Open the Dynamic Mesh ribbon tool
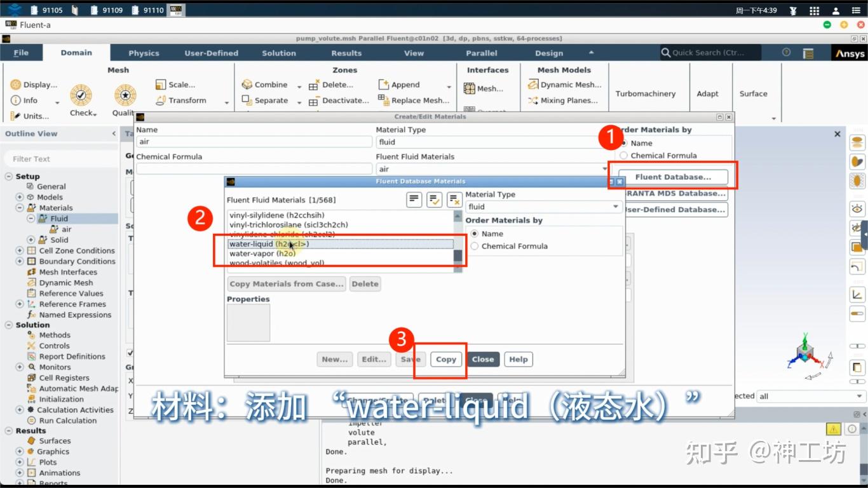 [564, 85]
